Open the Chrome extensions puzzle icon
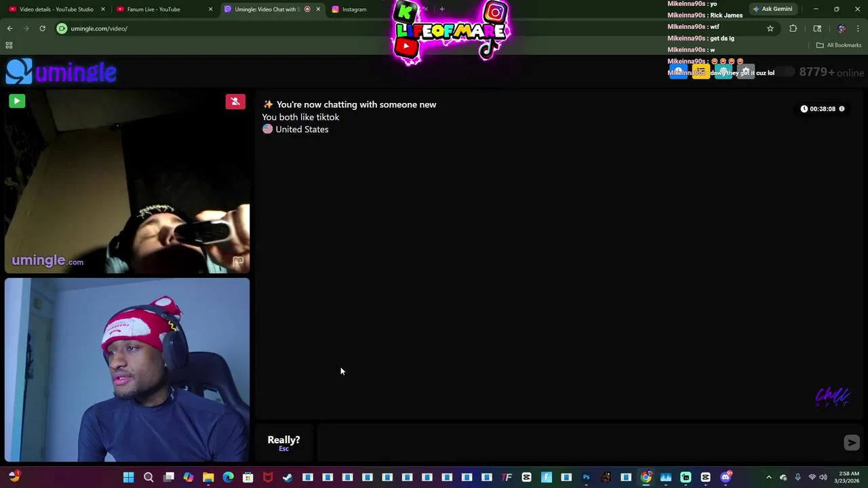 (x=793, y=28)
